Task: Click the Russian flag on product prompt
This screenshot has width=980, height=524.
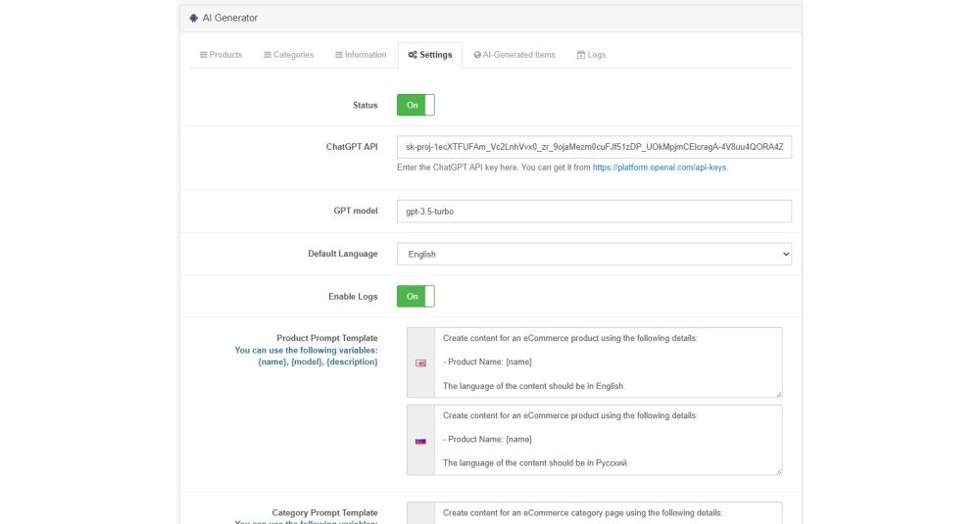Action: click(420, 441)
